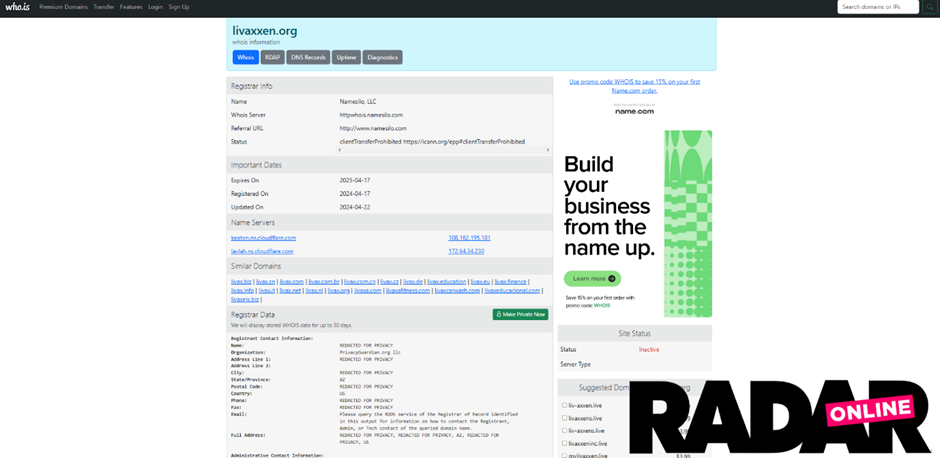940x458 pixels.
Task: Click referral URL http://www.namesilo.com
Action: coord(373,128)
